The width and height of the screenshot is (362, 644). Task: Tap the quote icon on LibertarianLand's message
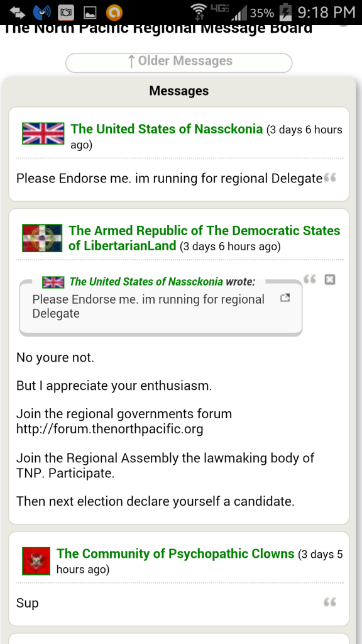pyautogui.click(x=309, y=280)
